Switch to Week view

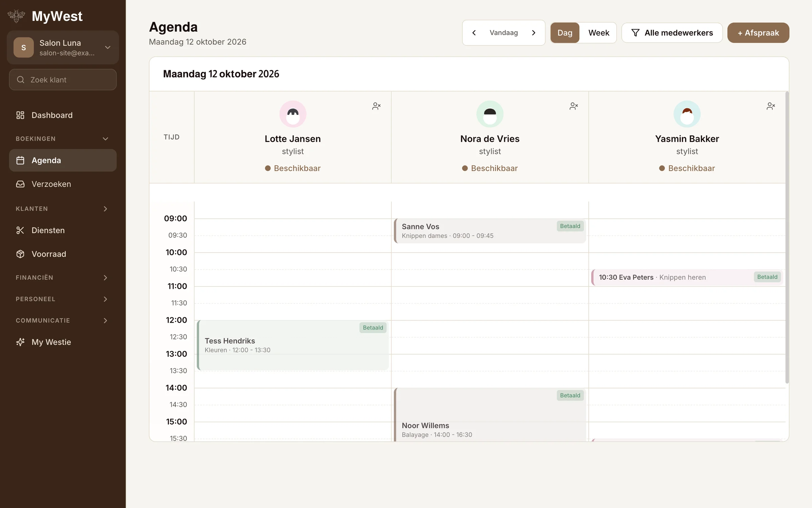point(599,33)
